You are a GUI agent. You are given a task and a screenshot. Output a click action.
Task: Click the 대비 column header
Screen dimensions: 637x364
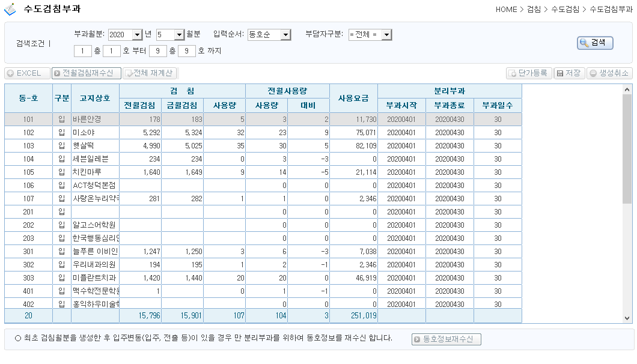pos(308,106)
